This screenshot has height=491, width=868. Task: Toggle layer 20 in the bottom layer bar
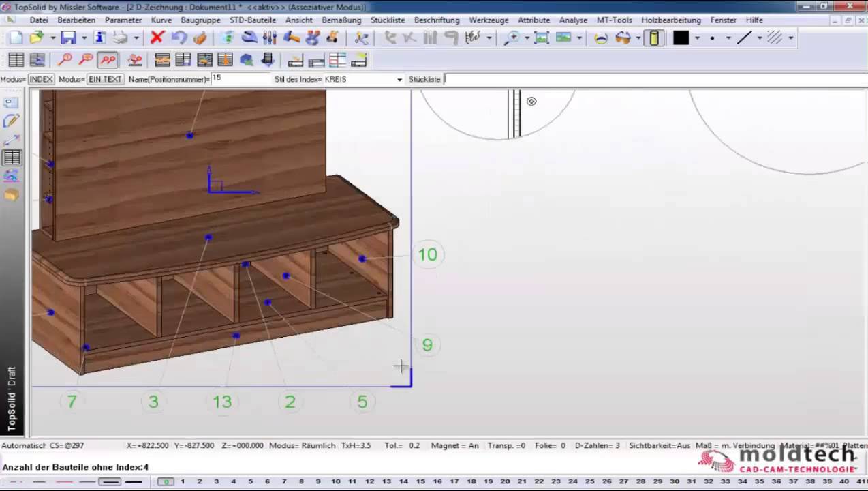[x=505, y=481]
